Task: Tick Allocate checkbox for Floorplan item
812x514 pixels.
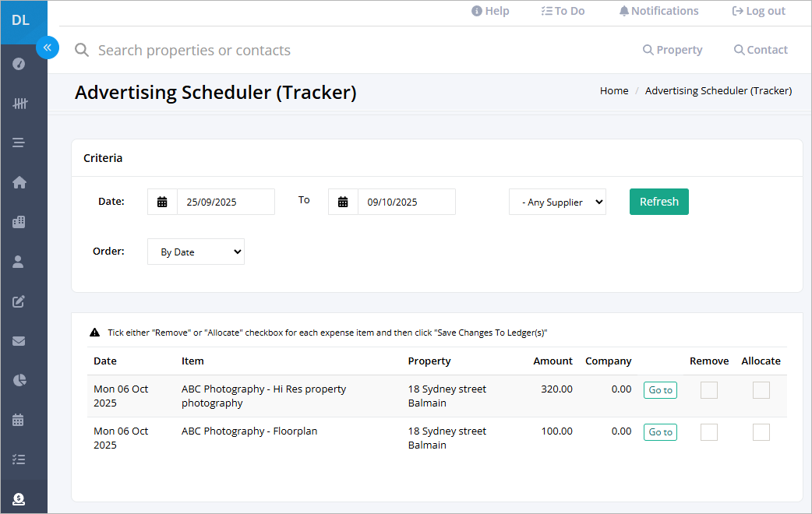Action: tap(761, 431)
